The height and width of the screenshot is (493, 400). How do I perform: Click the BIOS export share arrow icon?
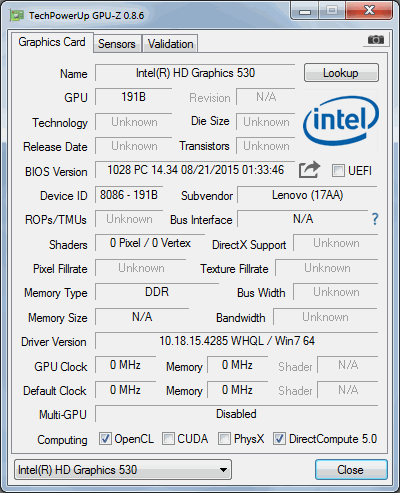coord(309,170)
